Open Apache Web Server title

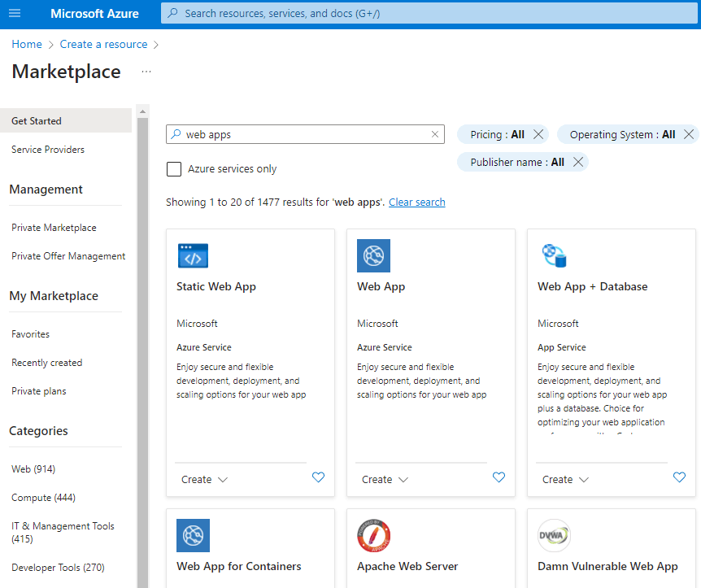[407, 567]
